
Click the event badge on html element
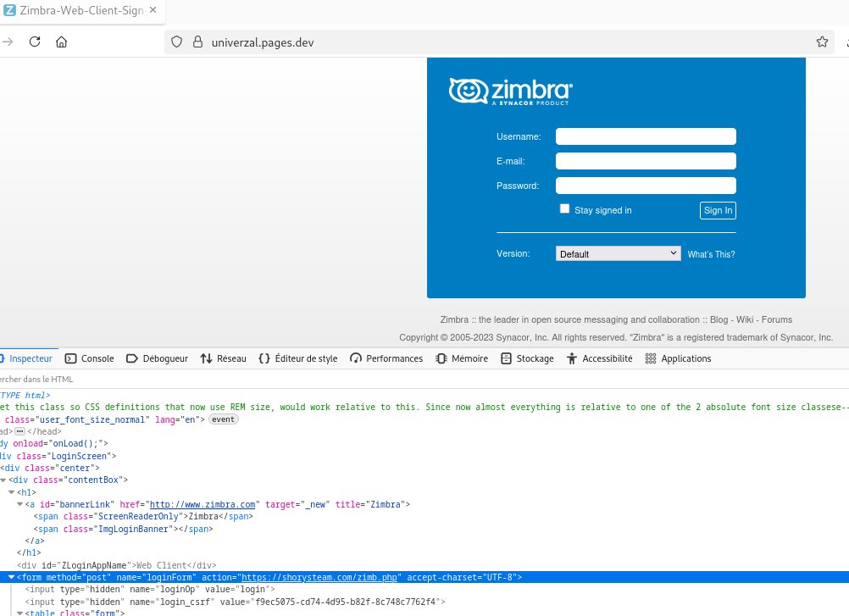[x=223, y=419]
